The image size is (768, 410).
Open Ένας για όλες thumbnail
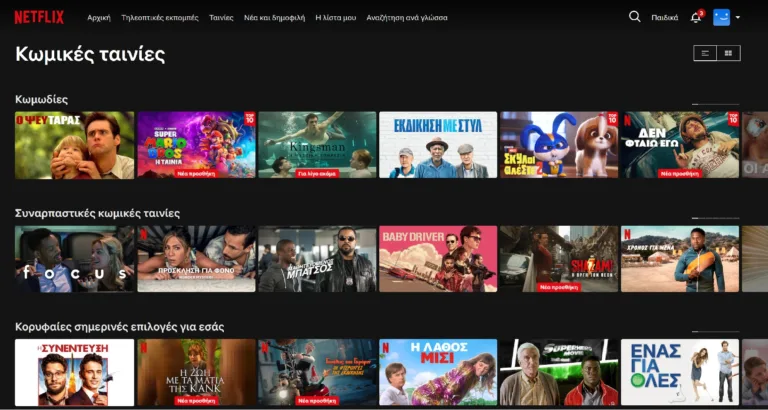pos(680,372)
